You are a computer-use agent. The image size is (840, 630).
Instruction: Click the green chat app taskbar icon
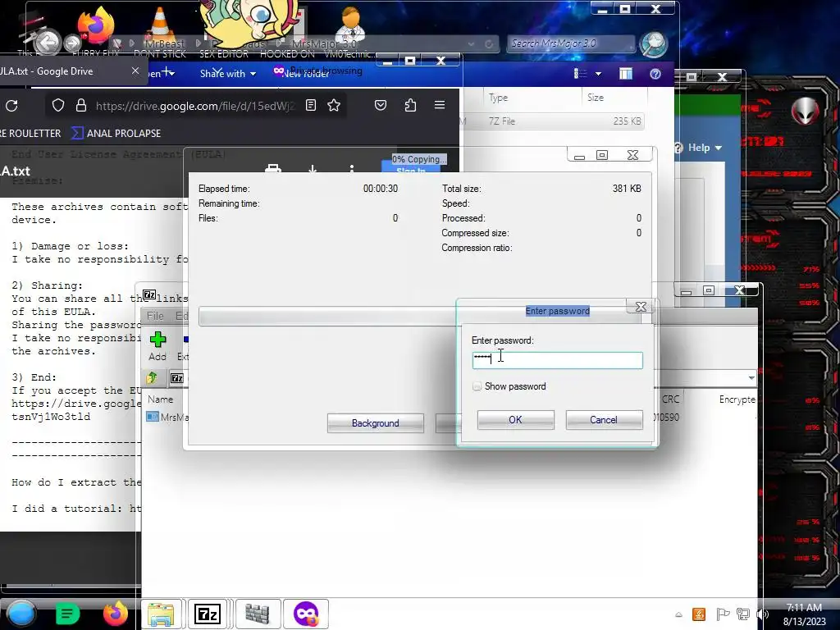click(67, 614)
